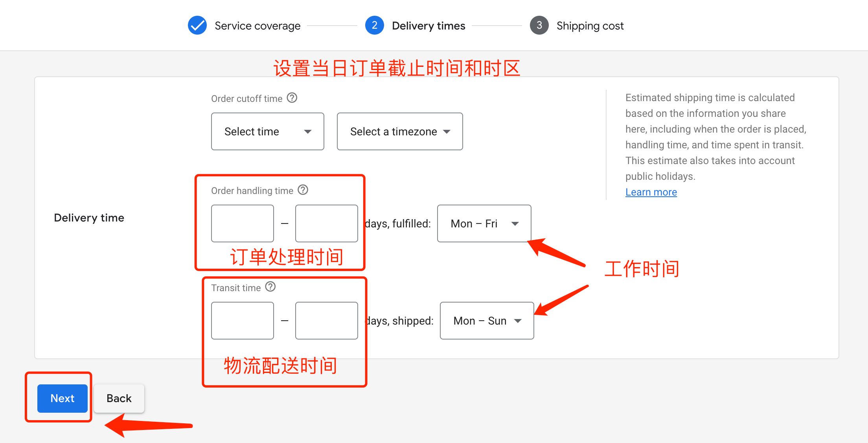Open the Mon – Fri fulfilled days dropdown
This screenshot has height=443, width=868.
click(484, 223)
